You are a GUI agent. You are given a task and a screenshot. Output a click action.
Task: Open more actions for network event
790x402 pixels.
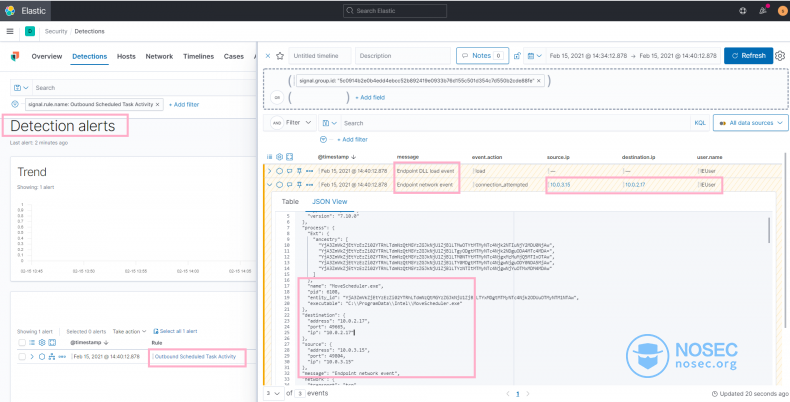309,185
